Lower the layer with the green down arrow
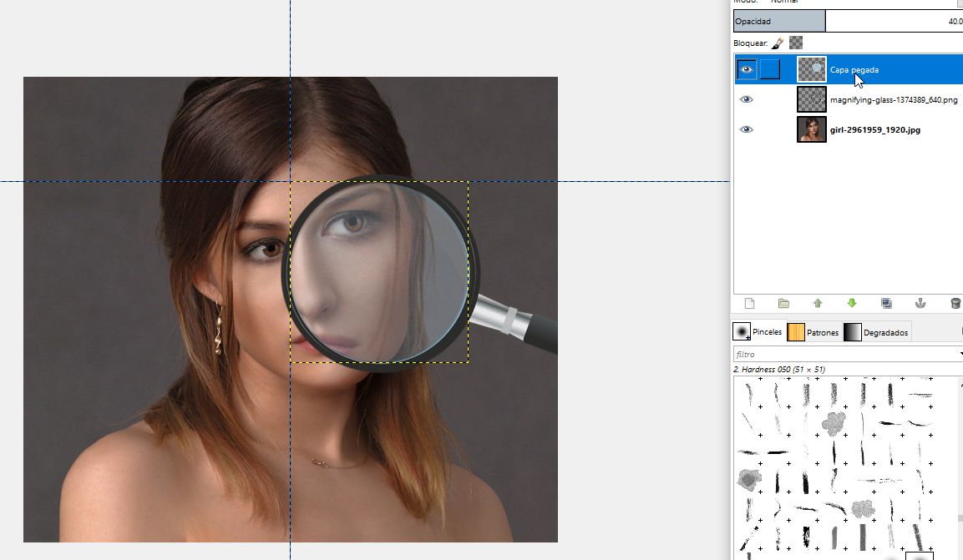Image resolution: width=963 pixels, height=560 pixels. coord(852,303)
